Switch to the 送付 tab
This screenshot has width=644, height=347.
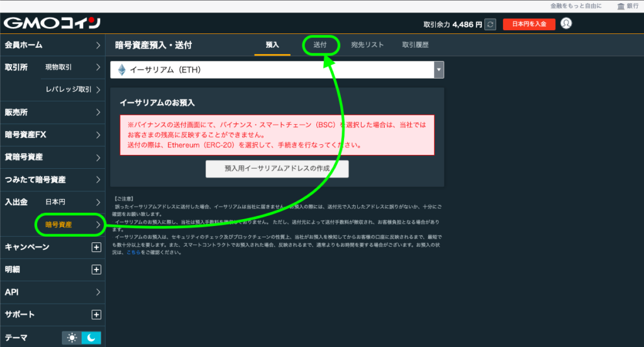coord(320,45)
